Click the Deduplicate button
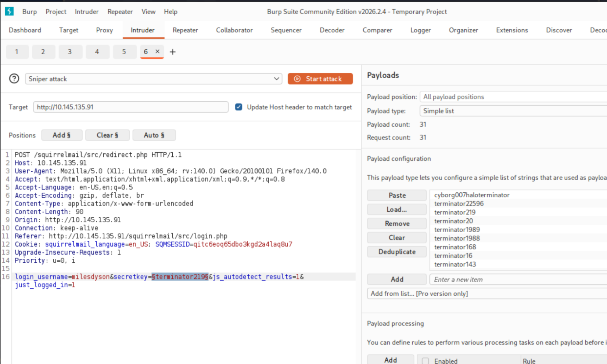This screenshot has width=607, height=364. tap(397, 252)
